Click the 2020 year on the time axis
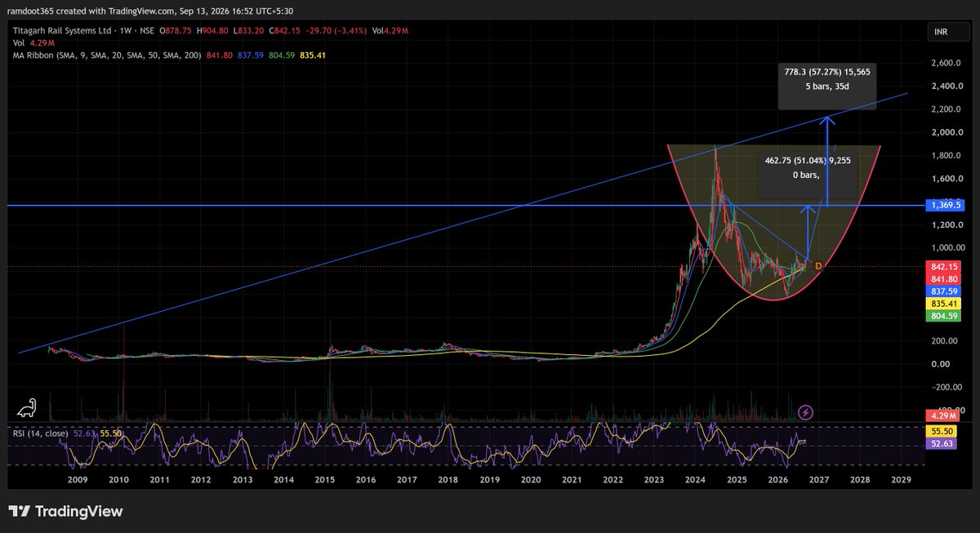Screen dimensions: 980x533 pyautogui.click(x=531, y=481)
